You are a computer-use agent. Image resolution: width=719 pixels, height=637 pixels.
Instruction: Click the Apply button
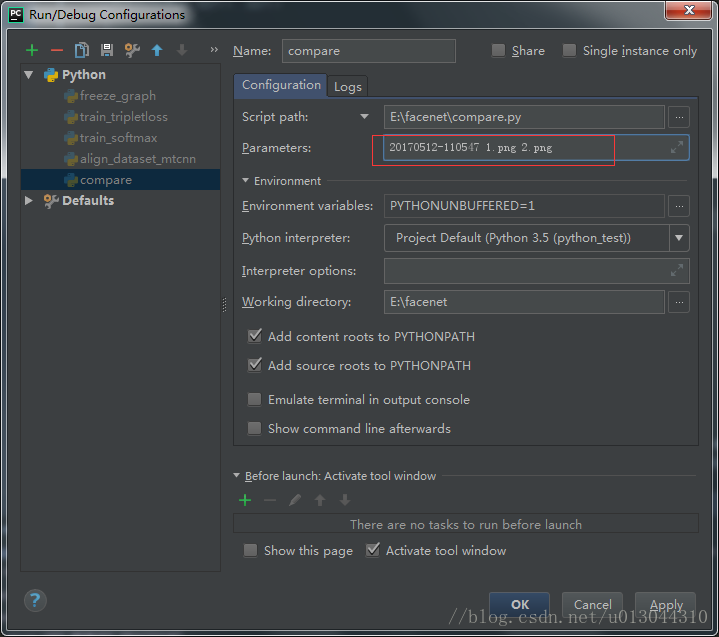666,605
